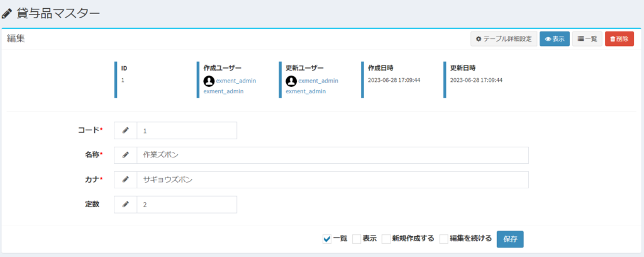Click the 貸与品マスター page title
Screen dimensions: 644x257
58,14
